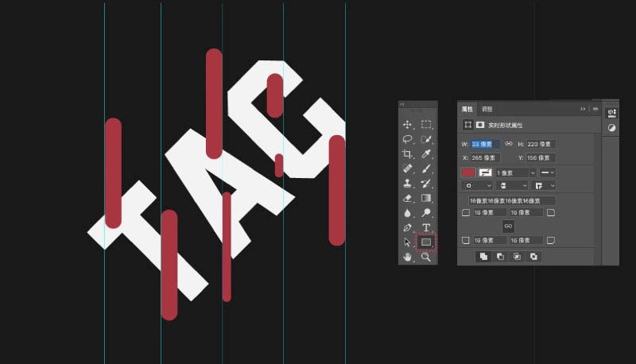This screenshot has height=364, width=636.
Task: Select the Quick Selection tool
Action: click(426, 139)
